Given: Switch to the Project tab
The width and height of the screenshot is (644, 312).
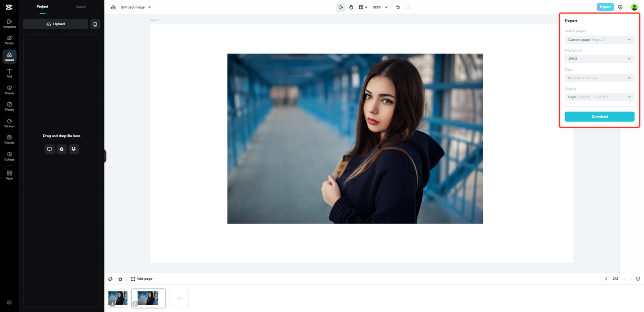Looking at the screenshot, I should pos(42,7).
